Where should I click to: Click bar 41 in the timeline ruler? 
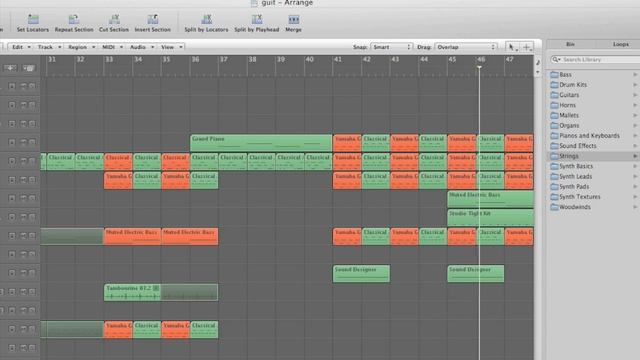tap(338, 60)
